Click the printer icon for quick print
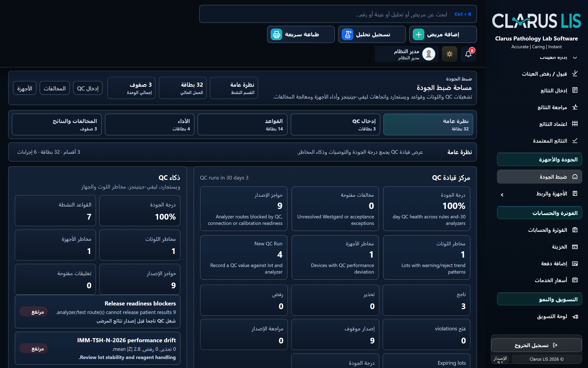 click(276, 35)
